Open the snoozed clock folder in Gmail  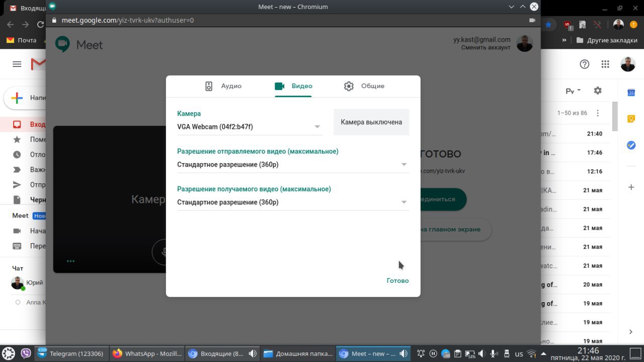pos(17,155)
